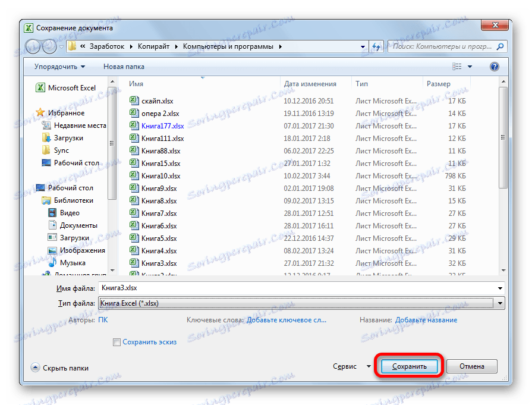The image size is (532, 405).
Task: Open help with the blue question mark
Action: (x=495, y=67)
